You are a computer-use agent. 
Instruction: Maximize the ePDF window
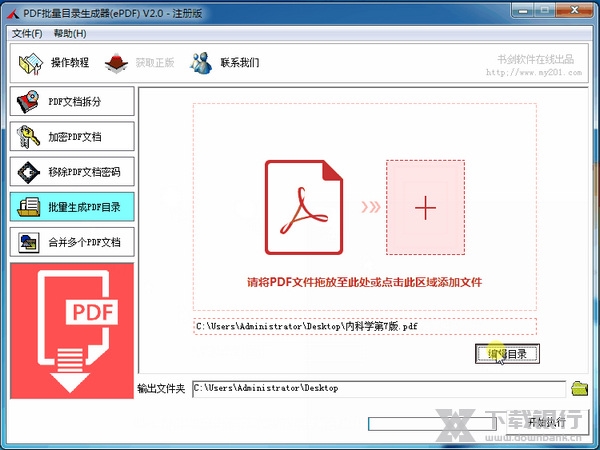point(545,10)
